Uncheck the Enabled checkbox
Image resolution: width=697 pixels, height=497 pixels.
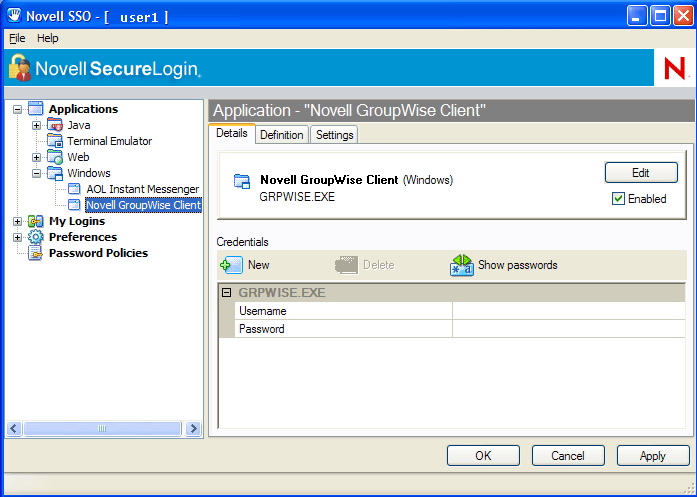click(x=618, y=199)
